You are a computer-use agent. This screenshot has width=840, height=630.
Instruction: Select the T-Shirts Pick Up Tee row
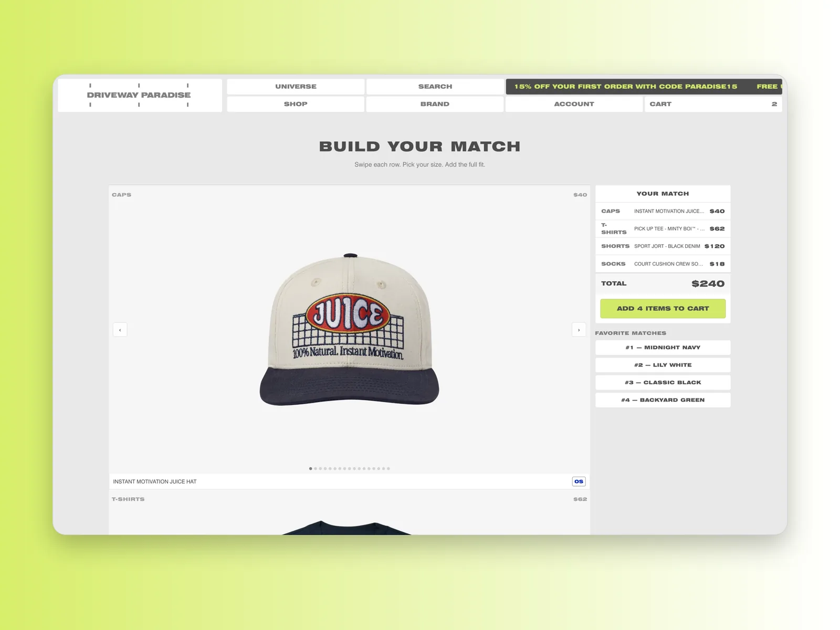coord(663,229)
